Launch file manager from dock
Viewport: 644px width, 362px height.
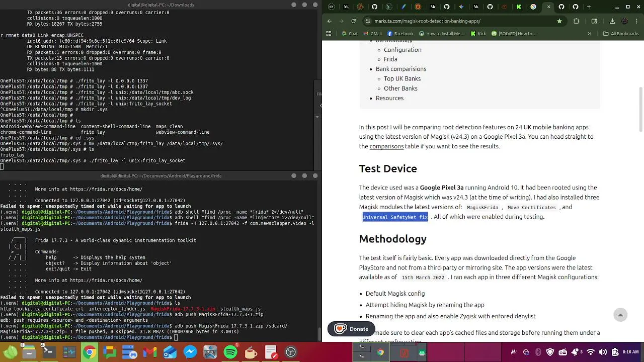point(29,352)
